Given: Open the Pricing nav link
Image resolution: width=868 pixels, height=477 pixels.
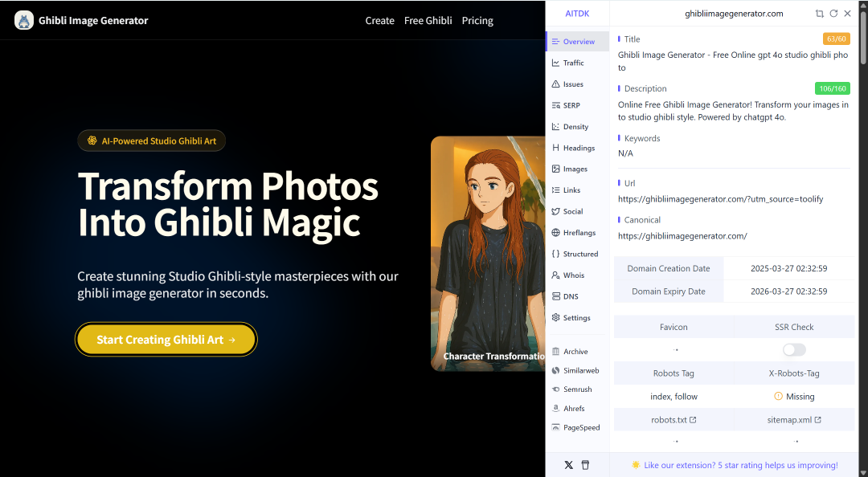Looking at the screenshot, I should (x=477, y=20).
